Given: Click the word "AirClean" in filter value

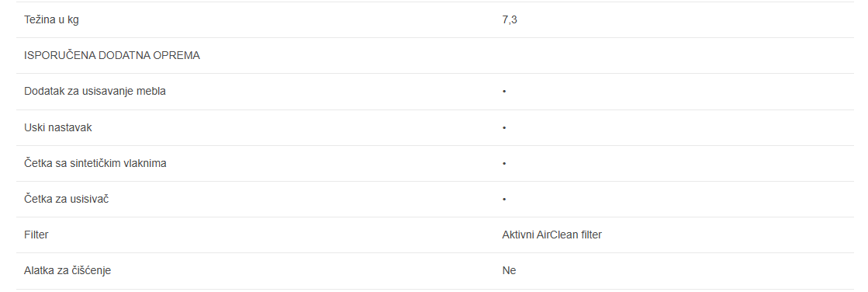Looking at the screenshot, I should 558,235.
